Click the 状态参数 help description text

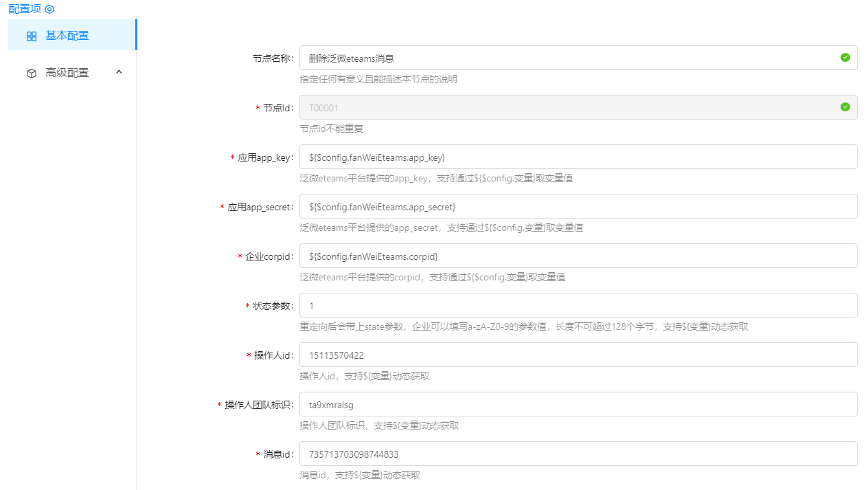coord(523,327)
